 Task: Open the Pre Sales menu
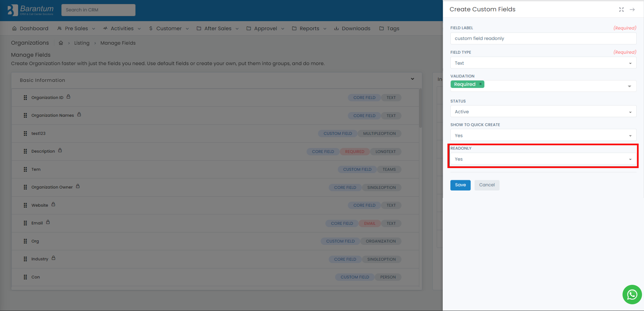(x=76, y=29)
